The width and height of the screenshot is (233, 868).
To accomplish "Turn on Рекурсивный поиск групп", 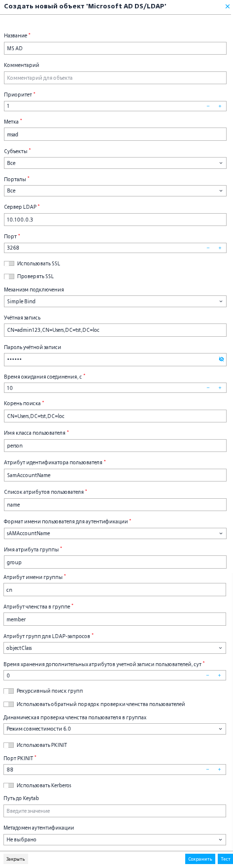I will (x=9, y=691).
